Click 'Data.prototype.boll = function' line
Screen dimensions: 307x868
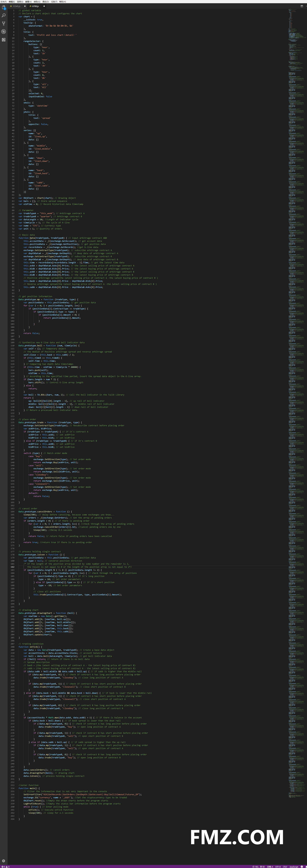click(49, 345)
